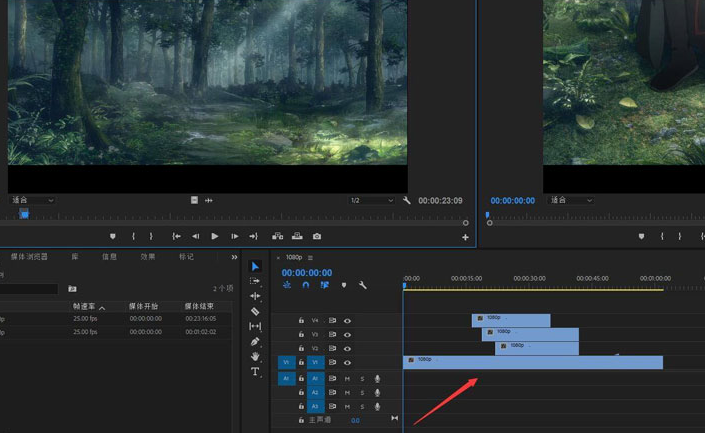
Task: Open timeline display settings wrench
Action: [362, 285]
